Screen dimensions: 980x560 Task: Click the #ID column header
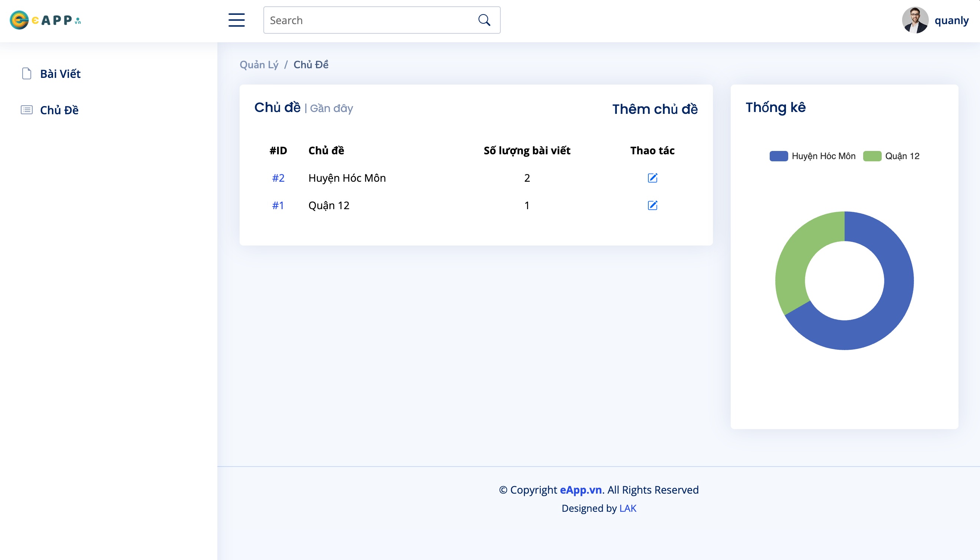pos(278,151)
